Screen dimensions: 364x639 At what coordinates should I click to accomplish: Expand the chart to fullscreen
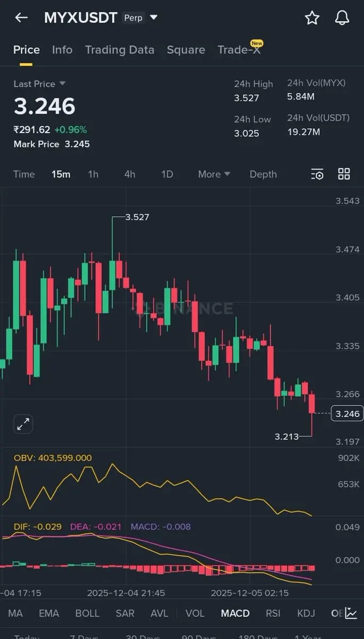pos(23,424)
